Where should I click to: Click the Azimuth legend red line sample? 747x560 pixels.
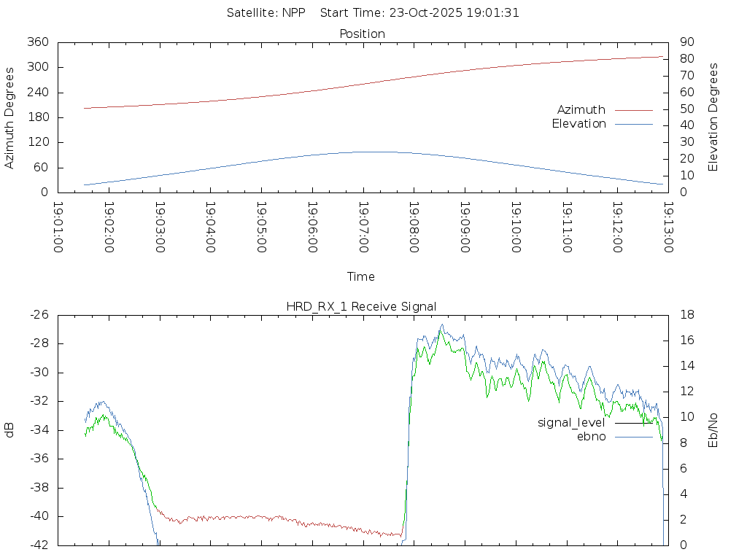pos(633,110)
